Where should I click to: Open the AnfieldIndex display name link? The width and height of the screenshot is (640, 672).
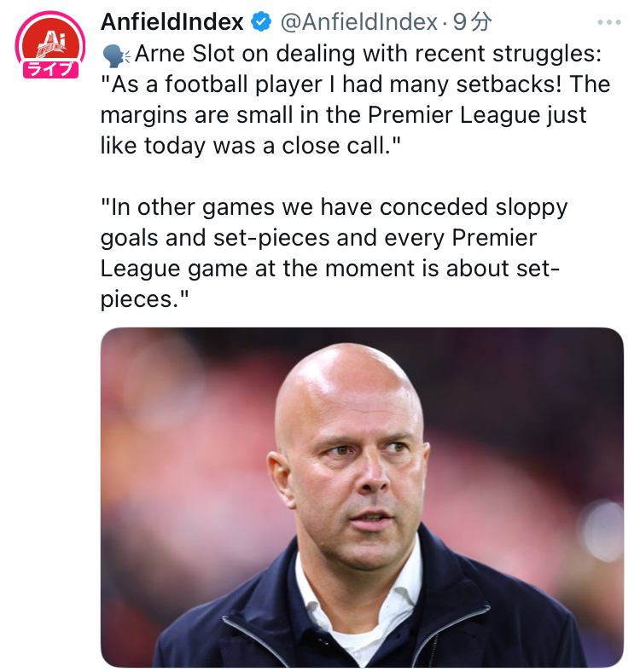click(x=172, y=22)
